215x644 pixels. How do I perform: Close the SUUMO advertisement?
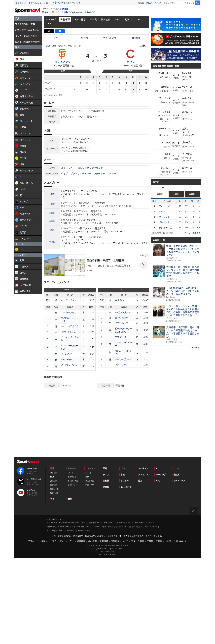pyautogui.click(x=148, y=255)
